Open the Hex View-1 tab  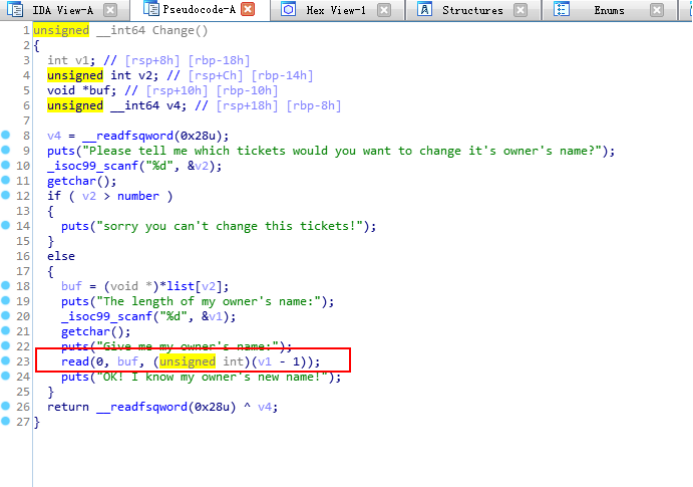[335, 10]
